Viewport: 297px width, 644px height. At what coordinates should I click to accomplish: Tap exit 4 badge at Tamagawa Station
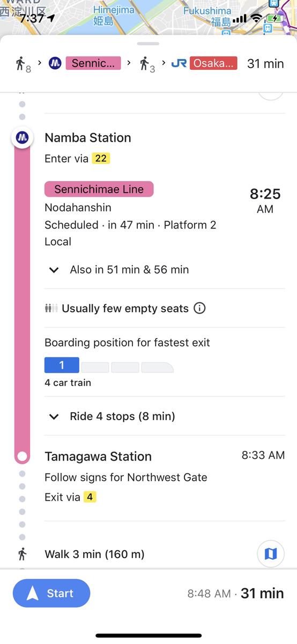click(x=90, y=497)
